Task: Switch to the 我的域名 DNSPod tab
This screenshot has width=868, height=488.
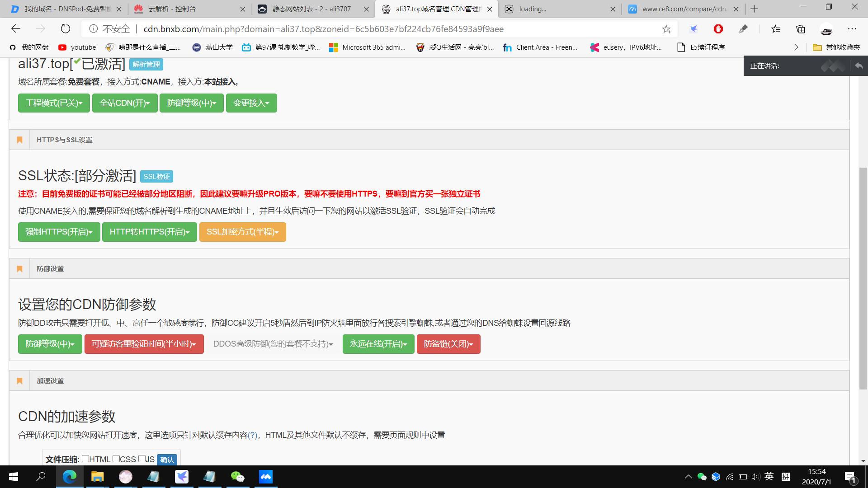Action: (x=67, y=9)
